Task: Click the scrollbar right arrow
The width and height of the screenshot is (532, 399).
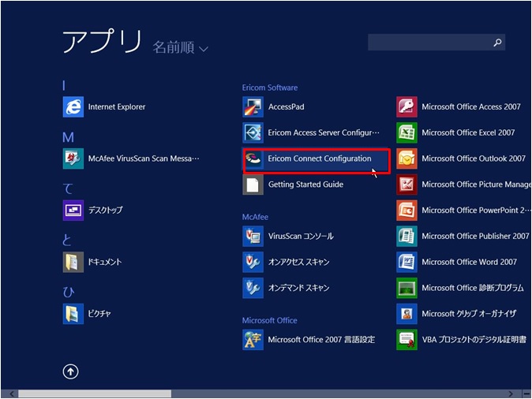Action: pyautogui.click(x=526, y=393)
